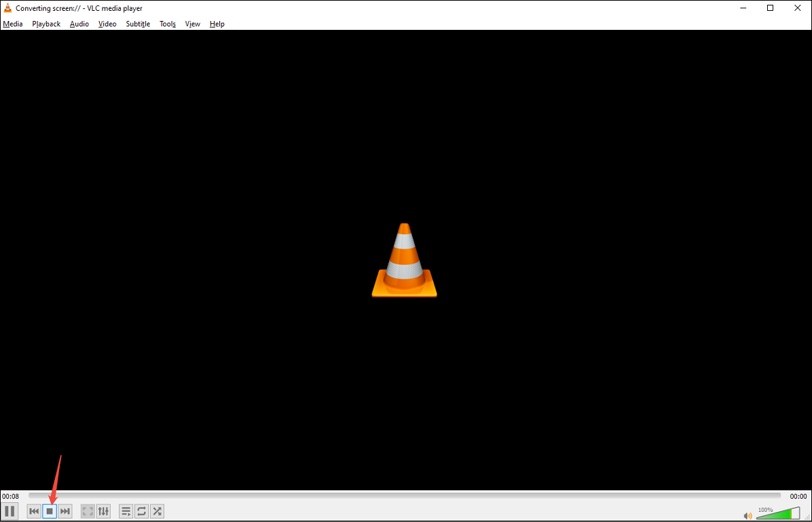Toggle fullscreen video mode

(x=88, y=511)
